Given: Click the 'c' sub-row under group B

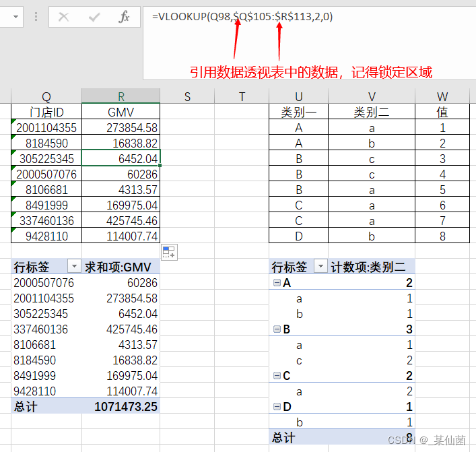Looking at the screenshot, I should pyautogui.click(x=299, y=360).
